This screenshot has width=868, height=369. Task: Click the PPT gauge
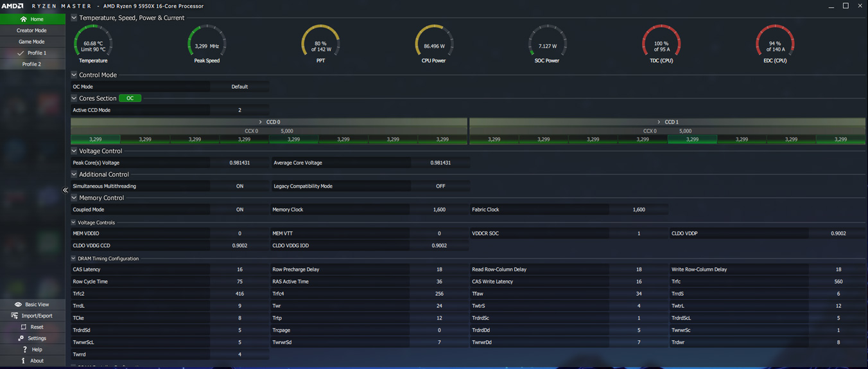coord(320,44)
